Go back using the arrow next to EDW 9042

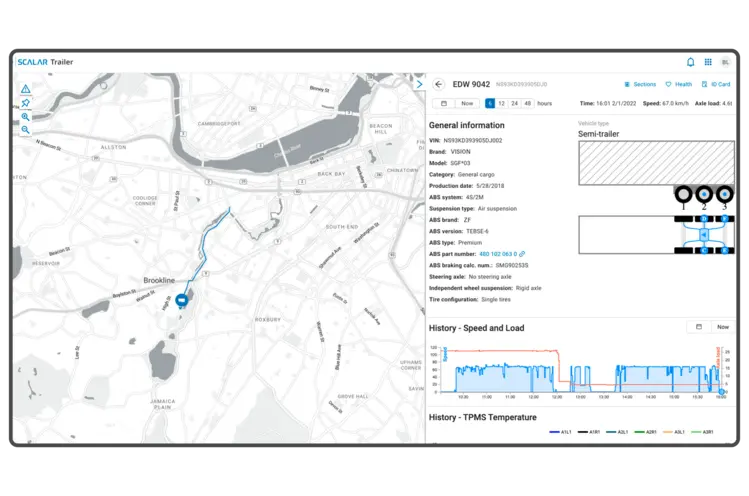tap(438, 84)
